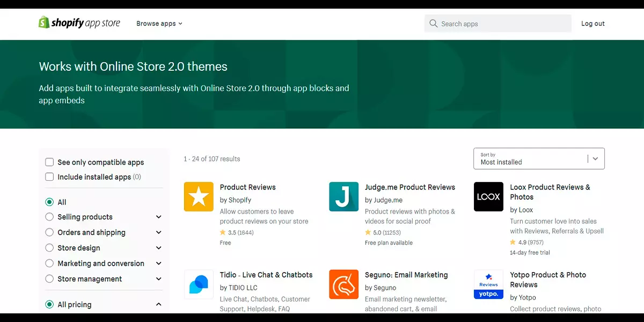644x322 pixels.
Task: Open Seguno: Email Marketing title
Action: (x=406, y=275)
